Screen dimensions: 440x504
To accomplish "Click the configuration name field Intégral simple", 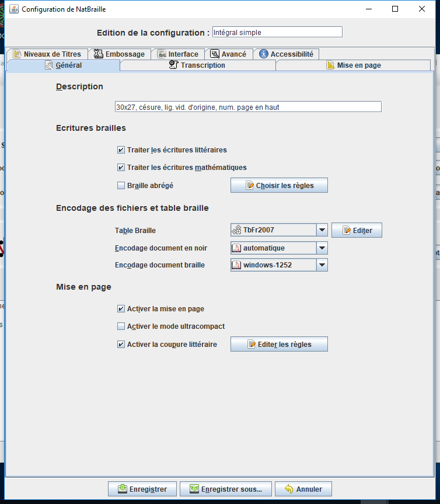I will pos(278,32).
